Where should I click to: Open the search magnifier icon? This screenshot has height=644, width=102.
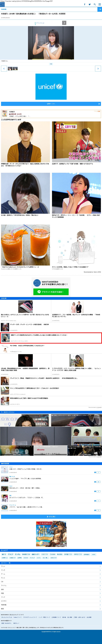pyautogui.click(x=95, y=4)
